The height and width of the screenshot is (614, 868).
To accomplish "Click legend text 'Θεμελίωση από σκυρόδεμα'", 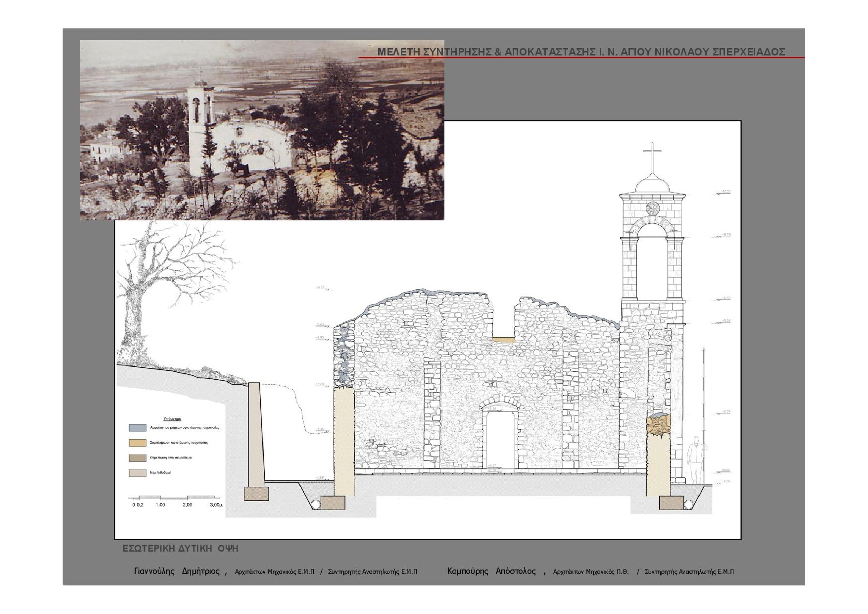I will (171, 458).
